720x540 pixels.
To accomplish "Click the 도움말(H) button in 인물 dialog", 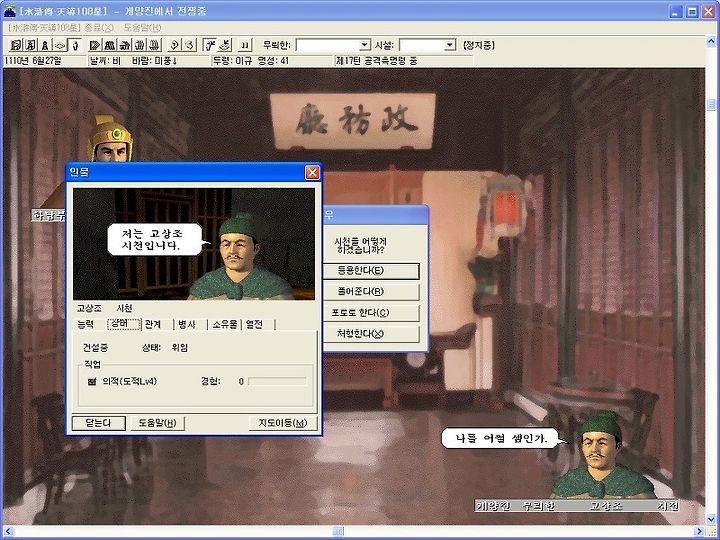I will (x=158, y=423).
